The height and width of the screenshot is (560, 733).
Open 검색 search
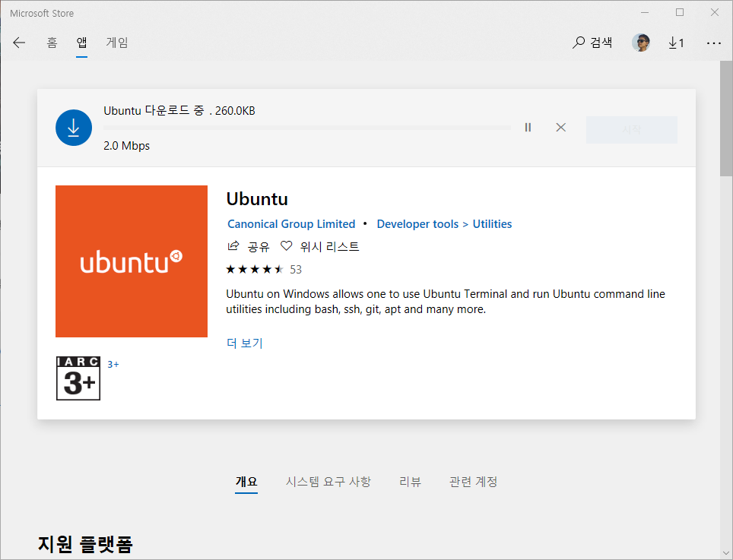pyautogui.click(x=592, y=43)
